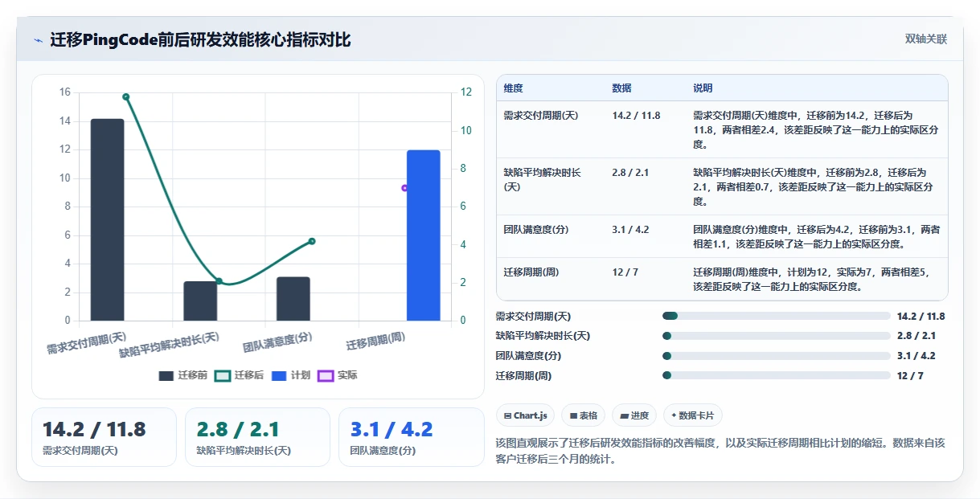
Task: Toggle the 迁移后 legend item
Action: (x=240, y=375)
